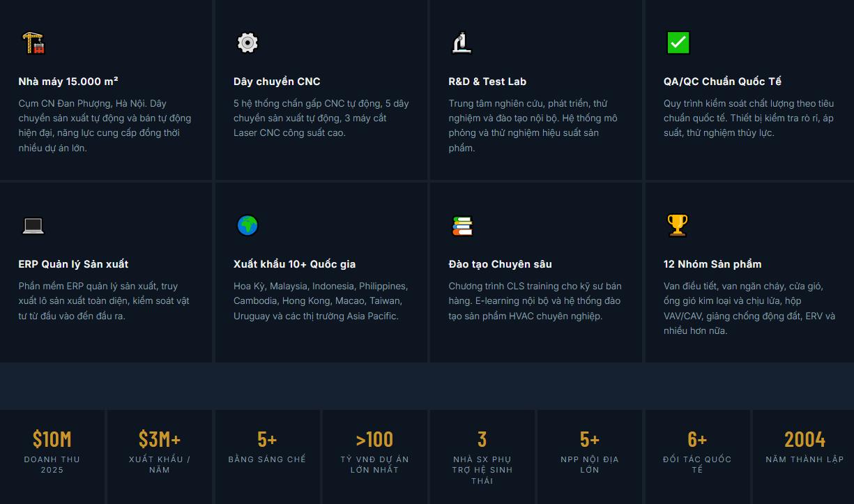This screenshot has height=504, width=854.
Task: Click the "Dây chuyền CNC" card title
Action: [277, 82]
